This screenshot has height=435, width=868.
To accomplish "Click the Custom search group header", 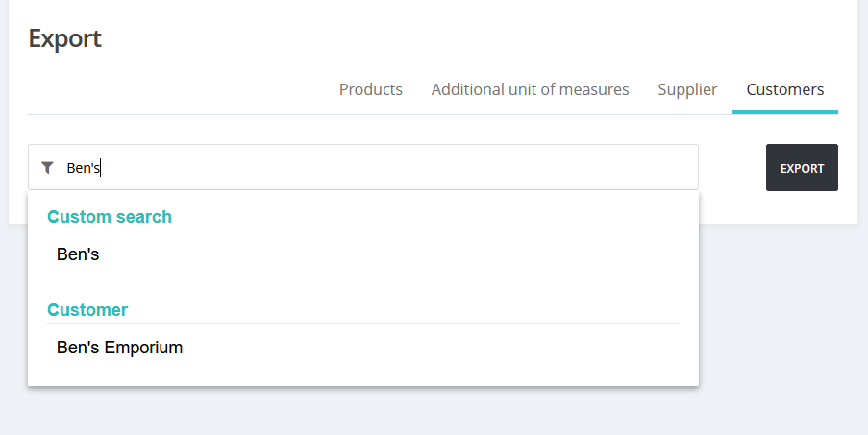I will pyautogui.click(x=110, y=217).
